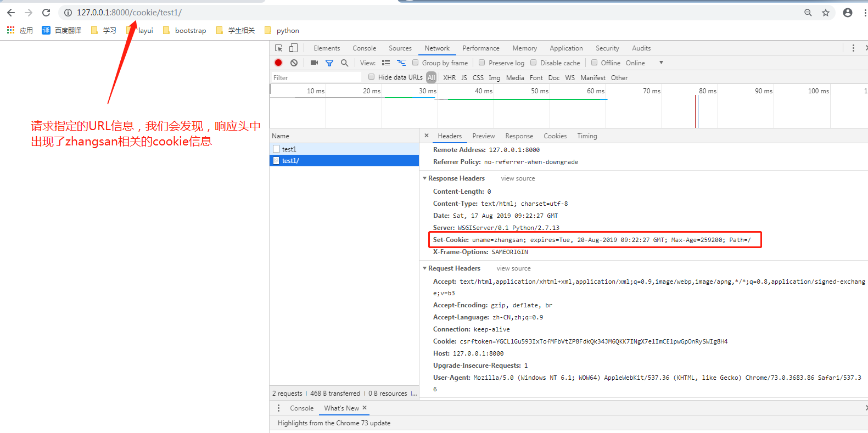Open the Sources panel

point(400,48)
